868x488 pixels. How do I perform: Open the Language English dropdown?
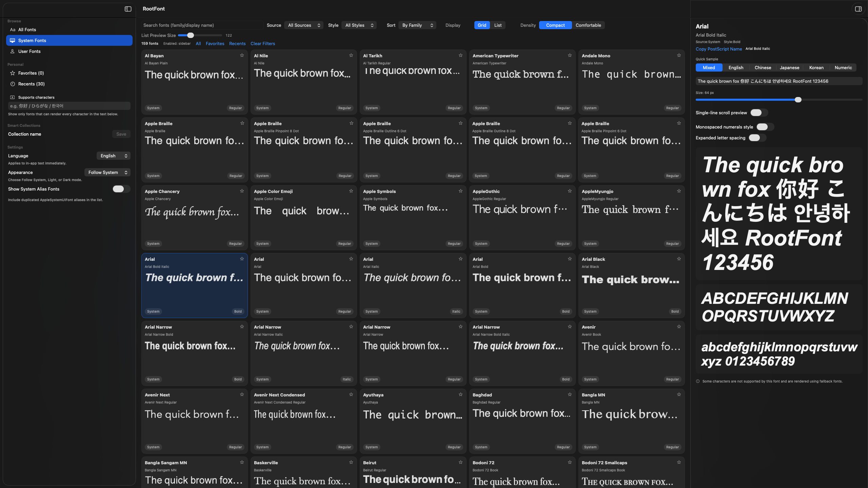(114, 156)
